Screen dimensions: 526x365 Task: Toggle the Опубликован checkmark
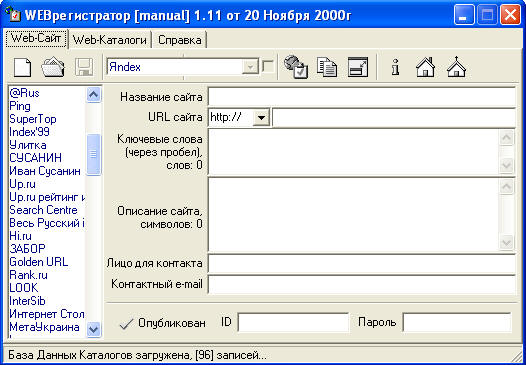coord(126,323)
